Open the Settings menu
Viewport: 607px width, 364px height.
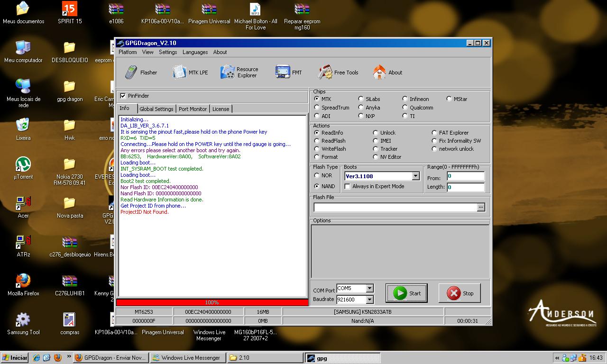pyautogui.click(x=168, y=52)
